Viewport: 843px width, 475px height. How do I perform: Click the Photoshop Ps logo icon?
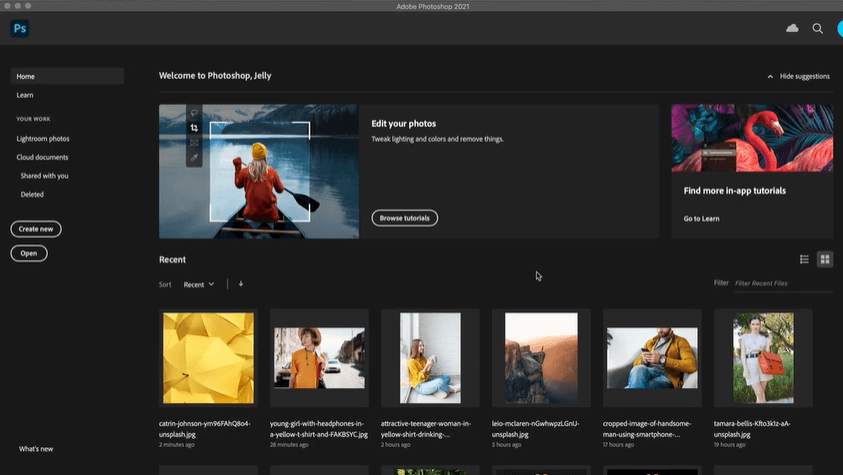pyautogui.click(x=19, y=29)
